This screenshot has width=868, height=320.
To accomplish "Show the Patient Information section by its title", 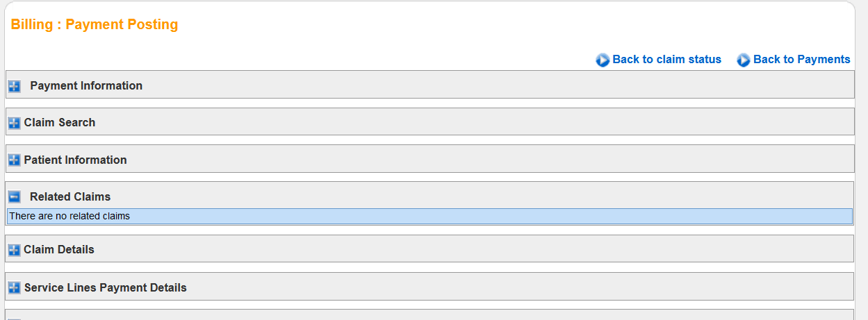I will [x=75, y=160].
